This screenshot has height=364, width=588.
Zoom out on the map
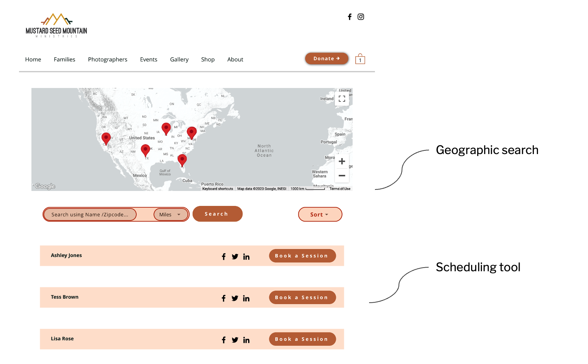point(342,176)
